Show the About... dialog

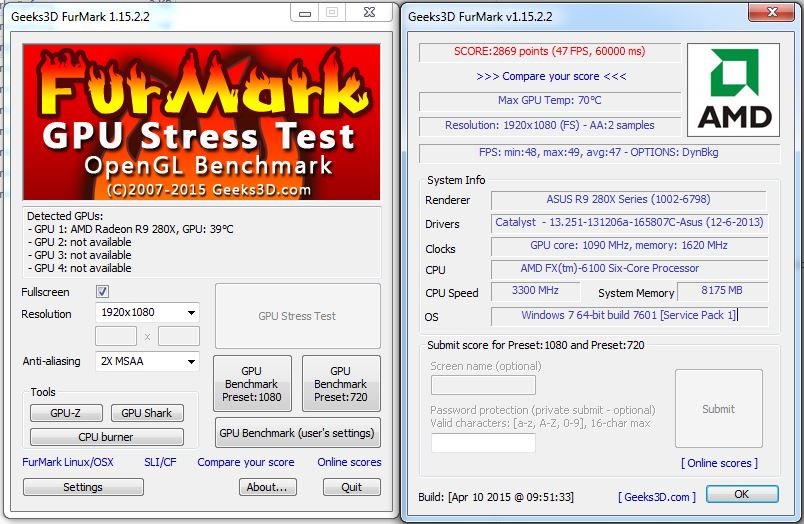(268, 487)
